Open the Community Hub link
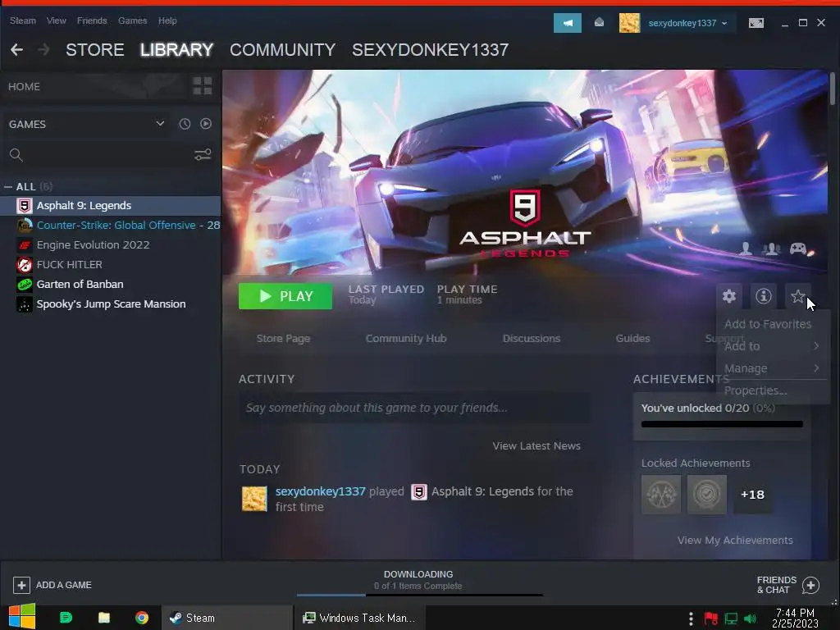Screen dimensions: 840x630 pos(406,339)
